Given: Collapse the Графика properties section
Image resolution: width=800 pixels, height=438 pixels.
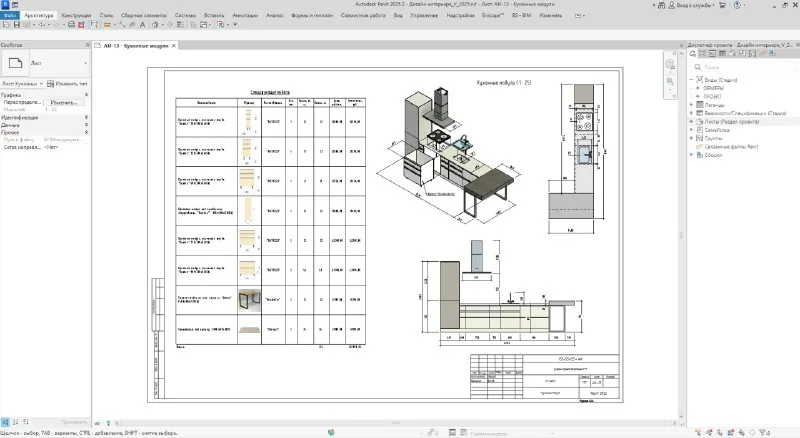Looking at the screenshot, I should [86, 95].
